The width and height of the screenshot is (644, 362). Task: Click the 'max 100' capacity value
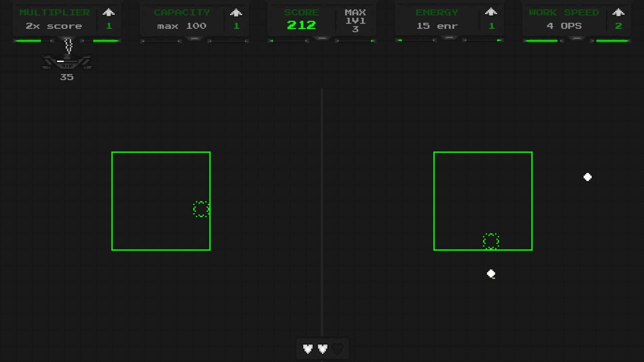coord(182,26)
